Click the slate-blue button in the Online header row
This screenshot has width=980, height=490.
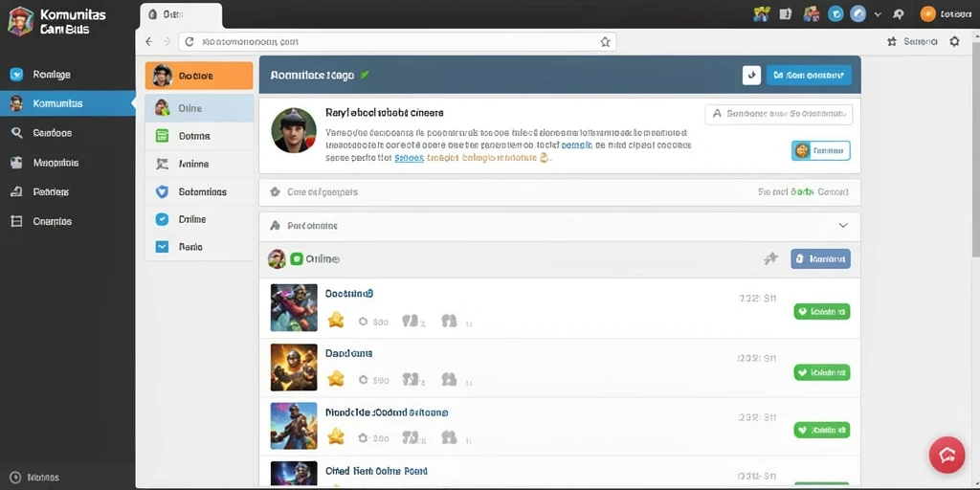[820, 258]
